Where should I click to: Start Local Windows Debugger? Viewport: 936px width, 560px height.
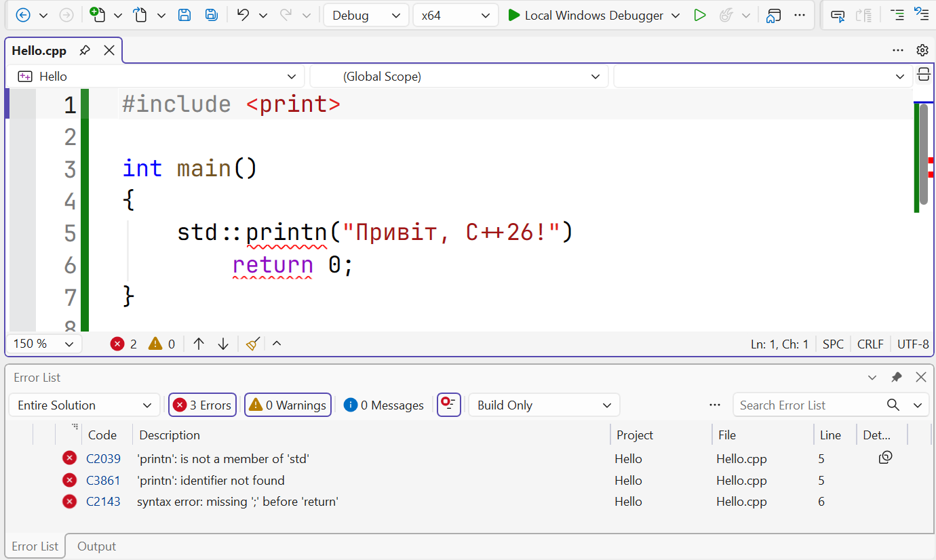(586, 16)
